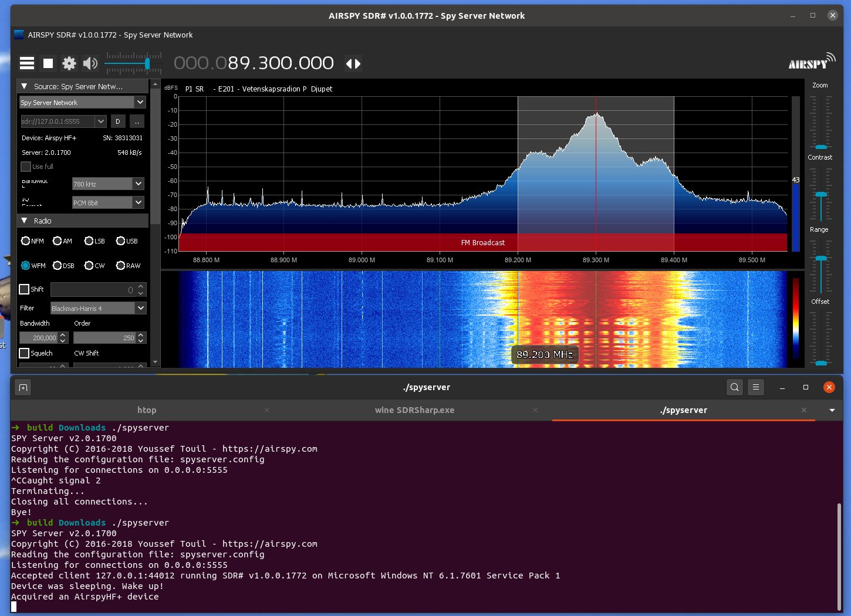Click the AIRSPY logo
The width and height of the screenshot is (851, 616).
tap(812, 62)
